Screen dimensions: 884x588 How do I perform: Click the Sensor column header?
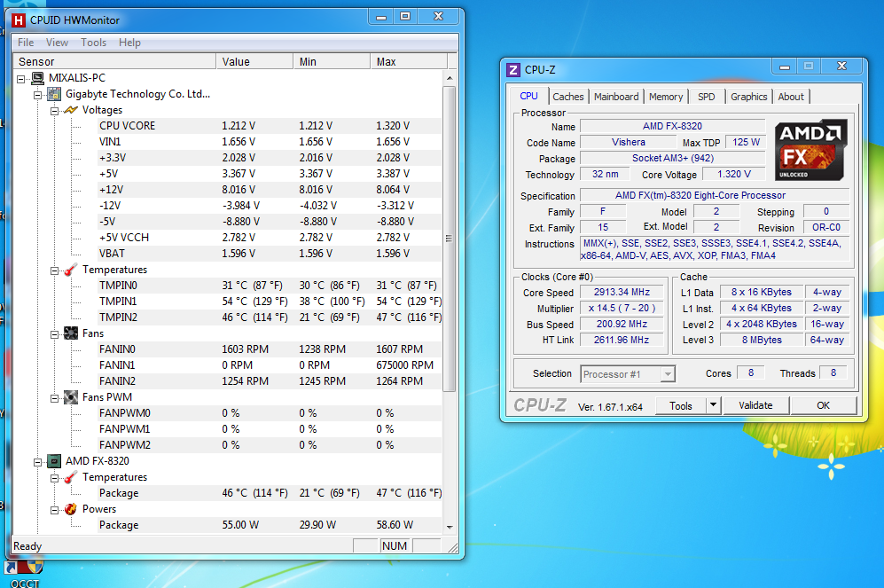[114, 61]
